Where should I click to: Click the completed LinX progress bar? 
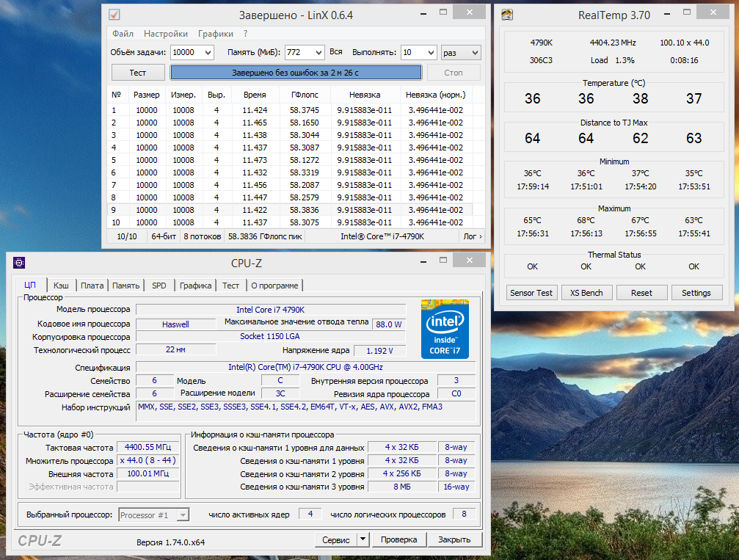(296, 73)
